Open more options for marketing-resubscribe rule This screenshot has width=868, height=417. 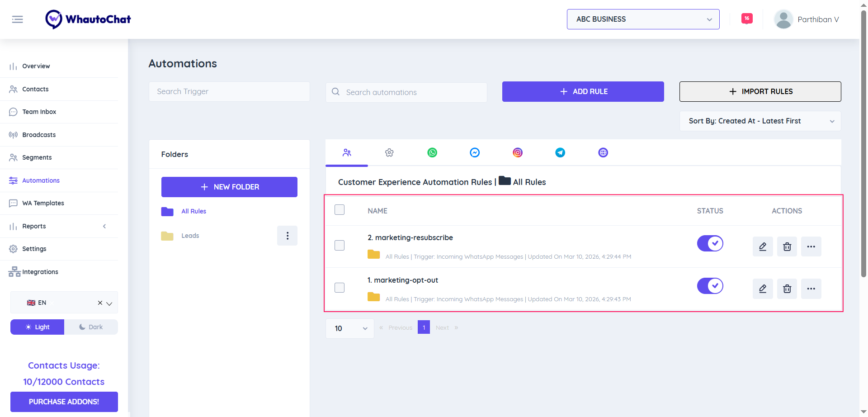(x=811, y=246)
